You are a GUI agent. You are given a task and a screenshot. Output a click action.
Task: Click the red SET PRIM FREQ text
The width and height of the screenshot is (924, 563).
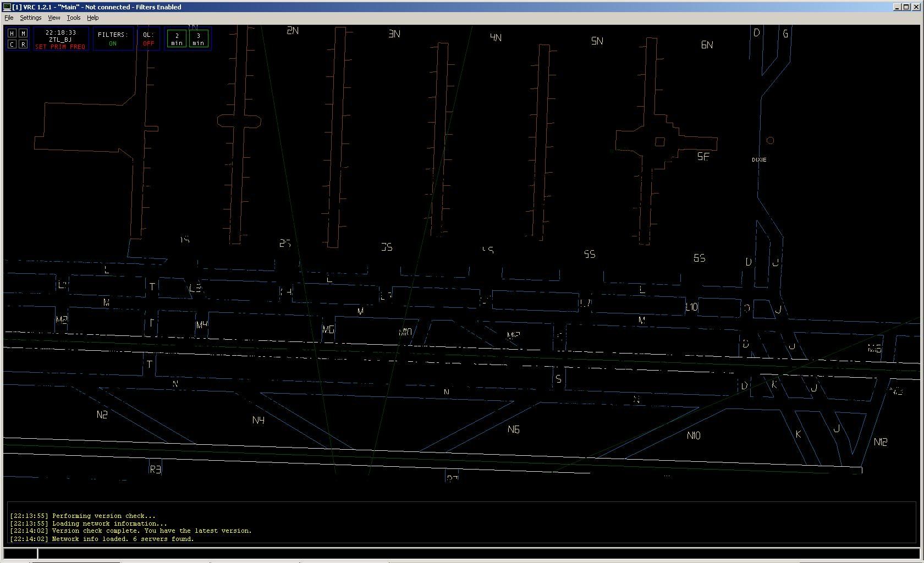click(61, 47)
